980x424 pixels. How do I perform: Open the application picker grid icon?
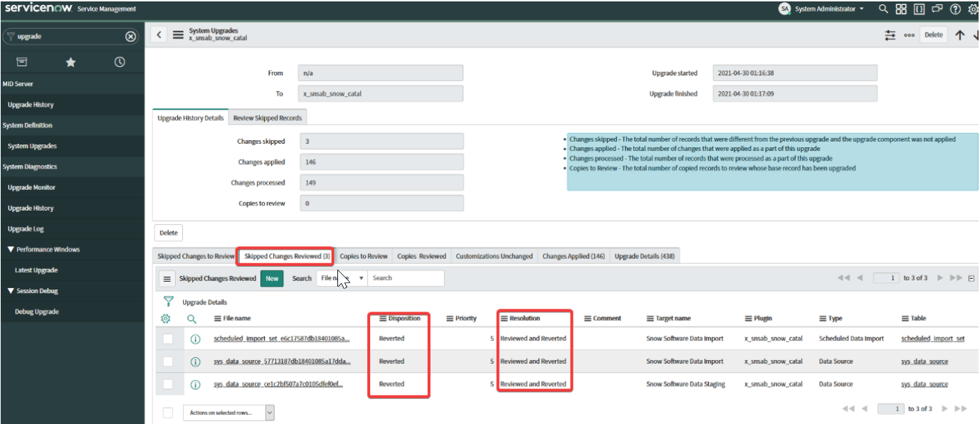coord(901,9)
